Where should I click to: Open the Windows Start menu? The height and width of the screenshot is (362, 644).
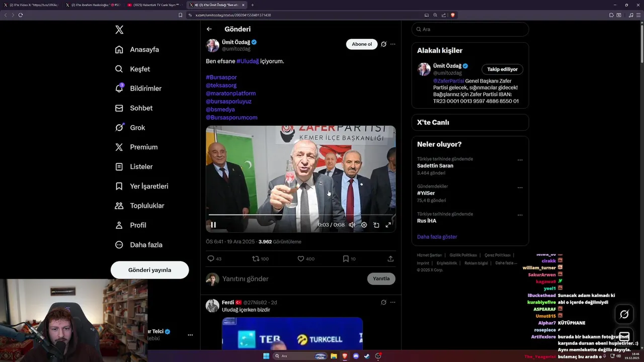[x=266, y=356]
